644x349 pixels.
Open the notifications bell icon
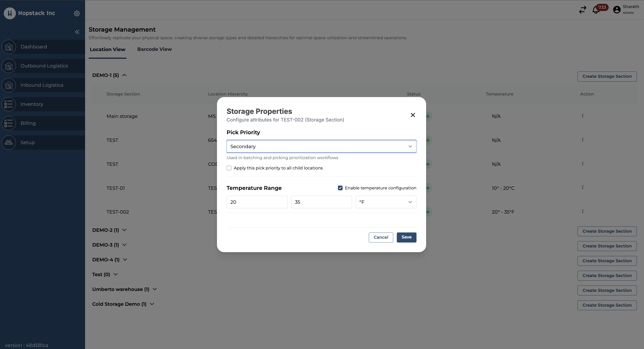click(x=596, y=10)
